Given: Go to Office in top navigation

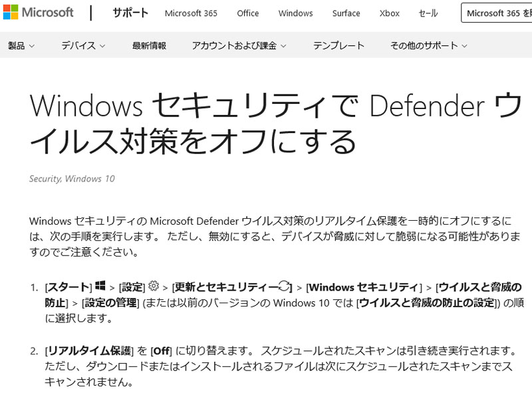Looking at the screenshot, I should 247,13.
